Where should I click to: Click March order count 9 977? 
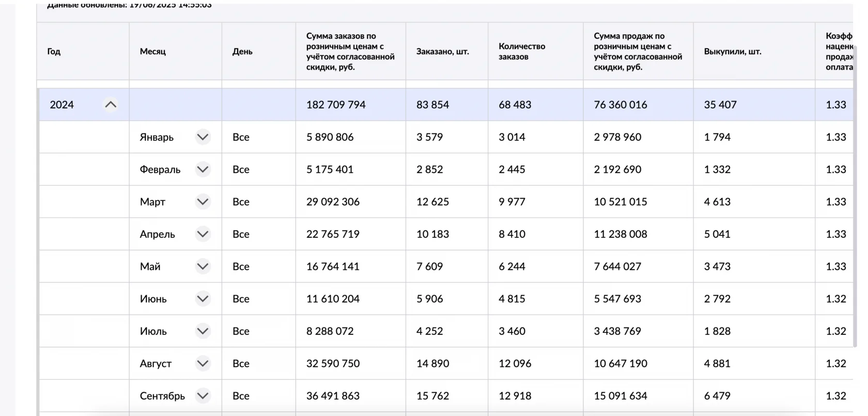512,202
